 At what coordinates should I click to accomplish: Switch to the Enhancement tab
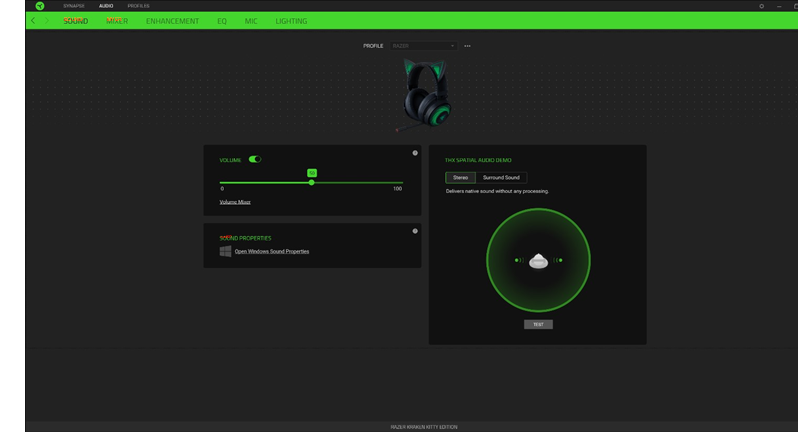pyautogui.click(x=173, y=21)
